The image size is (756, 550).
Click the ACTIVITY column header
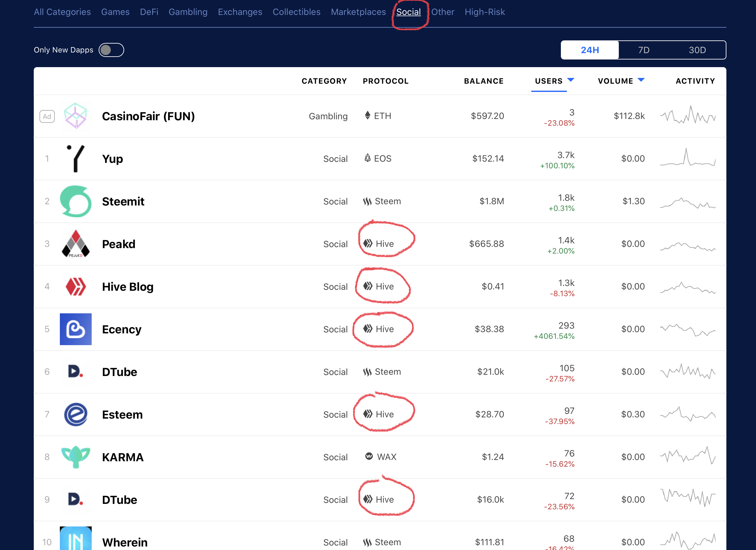tap(695, 81)
